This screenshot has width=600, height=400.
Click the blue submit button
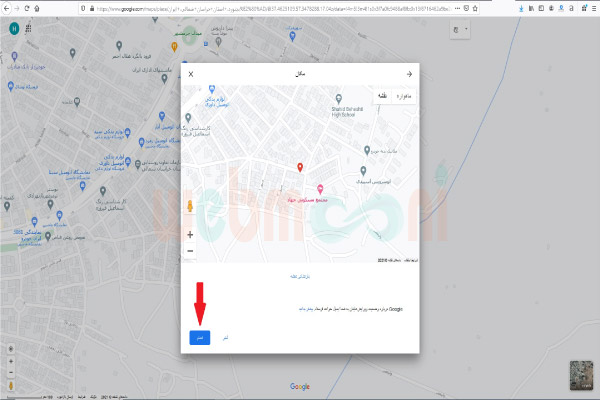pos(200,338)
